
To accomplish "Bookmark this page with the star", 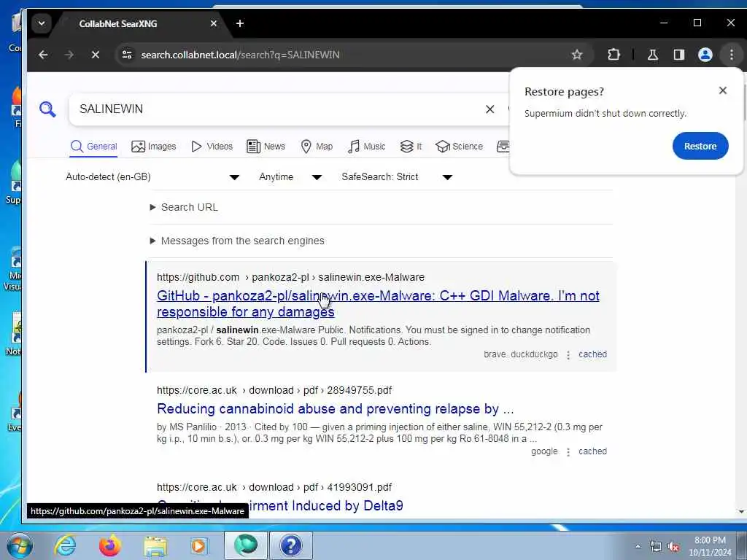I will tap(577, 55).
